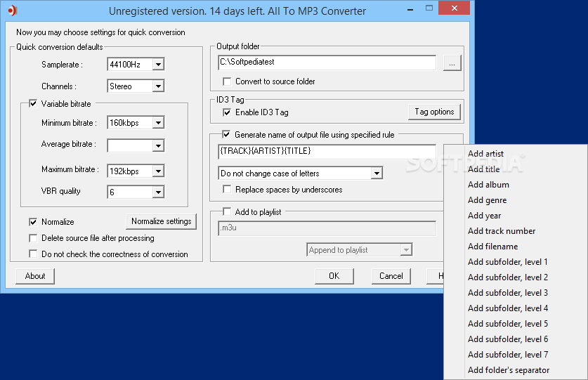The width and height of the screenshot is (588, 380).
Task: Minimize the All To MP3 Converter window
Action: [411, 8]
